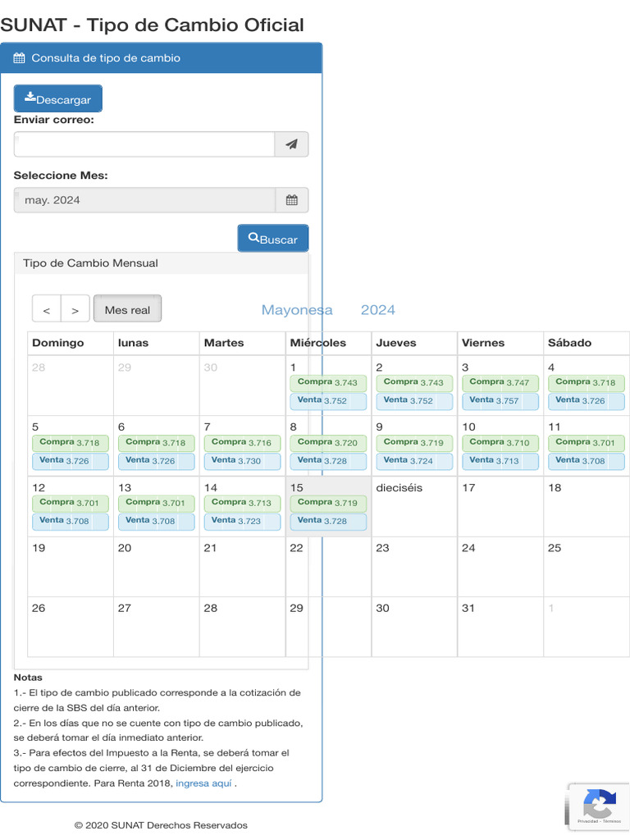Image resolution: width=630 pixels, height=840 pixels.
Task: Go to previous month arrow
Action: (47, 310)
